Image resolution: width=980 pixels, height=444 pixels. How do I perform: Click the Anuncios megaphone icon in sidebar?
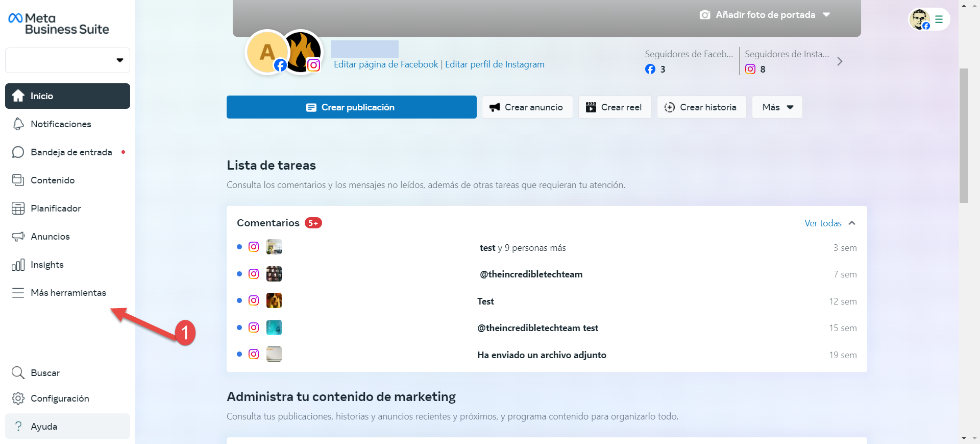(18, 237)
